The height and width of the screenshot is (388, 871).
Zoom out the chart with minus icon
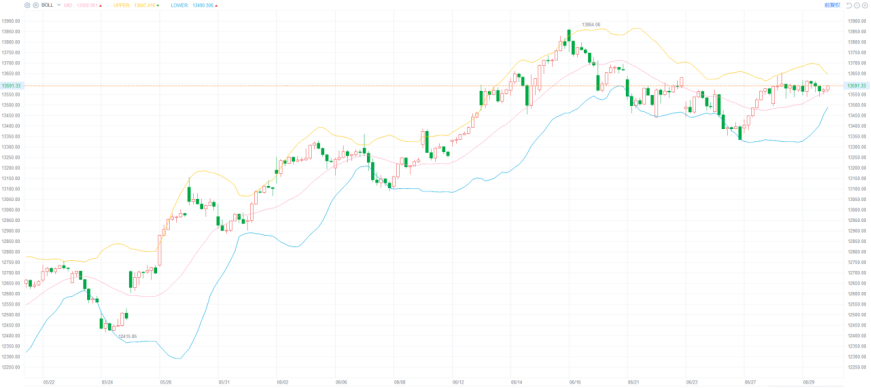[x=857, y=6]
